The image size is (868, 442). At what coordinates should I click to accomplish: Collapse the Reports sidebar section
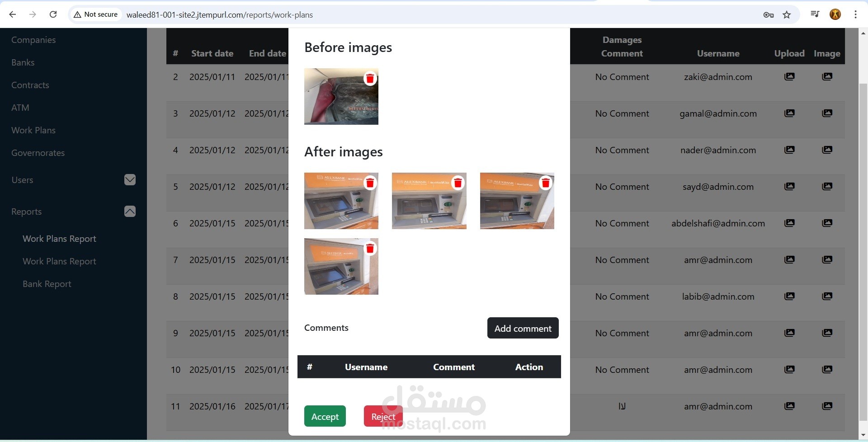pos(130,212)
